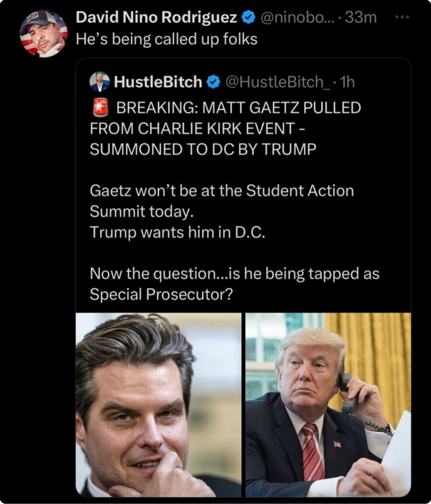Click the "Special Prosecutor?" question text
The width and height of the screenshot is (431, 504).
161,294
